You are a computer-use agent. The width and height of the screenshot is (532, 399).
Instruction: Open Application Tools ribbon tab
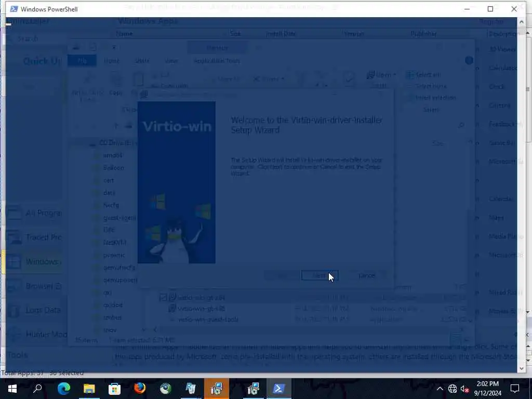click(217, 61)
